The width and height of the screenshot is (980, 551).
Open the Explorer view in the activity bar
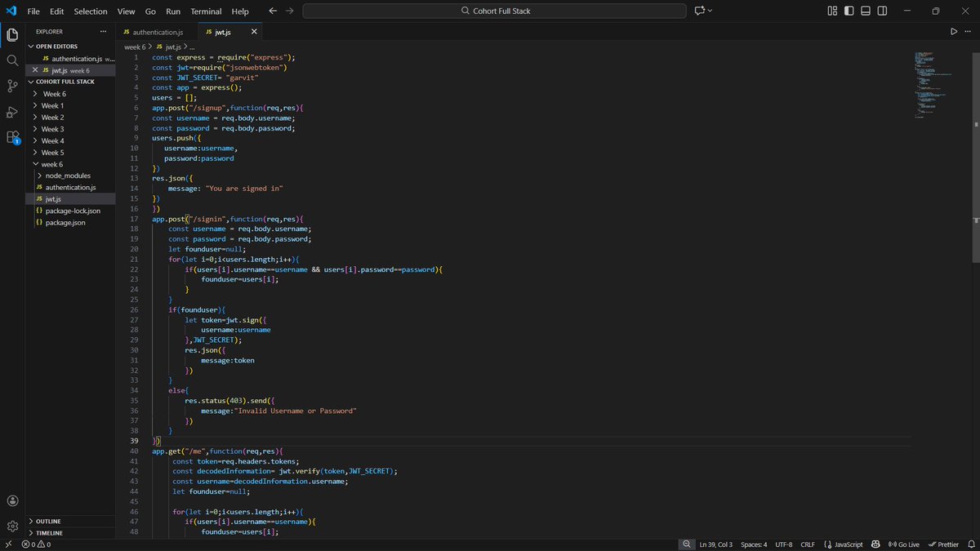[12, 34]
